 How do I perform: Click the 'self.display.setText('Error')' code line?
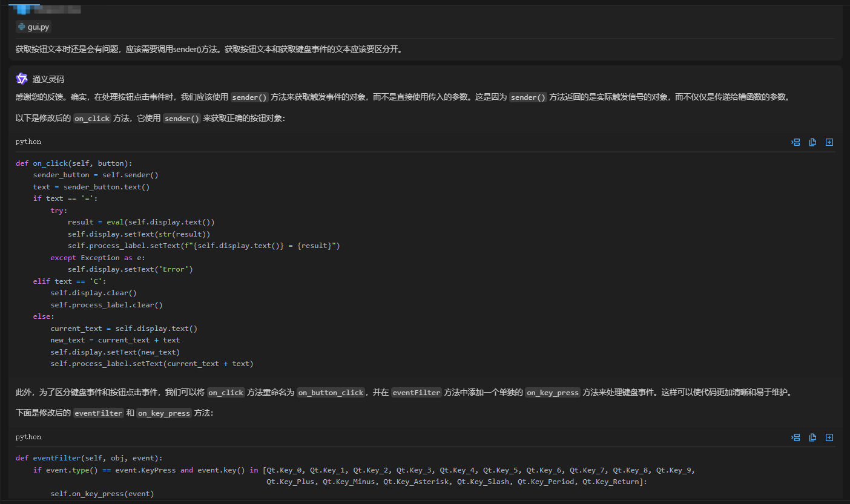click(130, 269)
